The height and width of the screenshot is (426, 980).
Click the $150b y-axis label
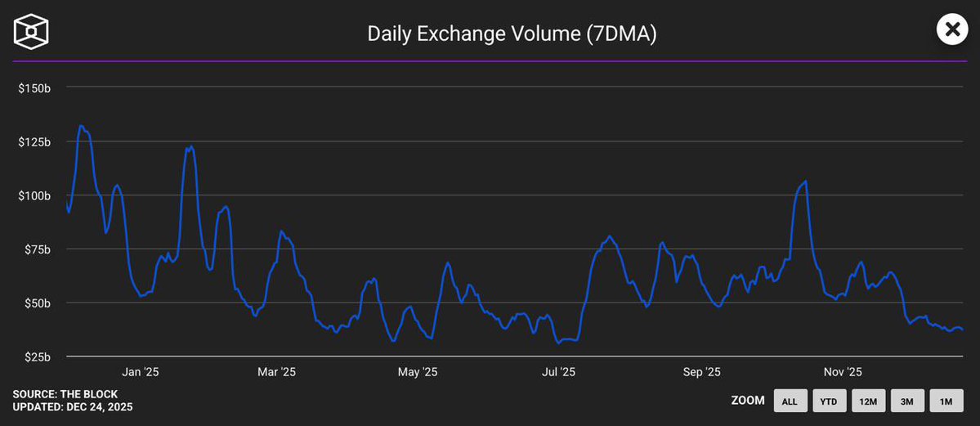click(x=34, y=88)
